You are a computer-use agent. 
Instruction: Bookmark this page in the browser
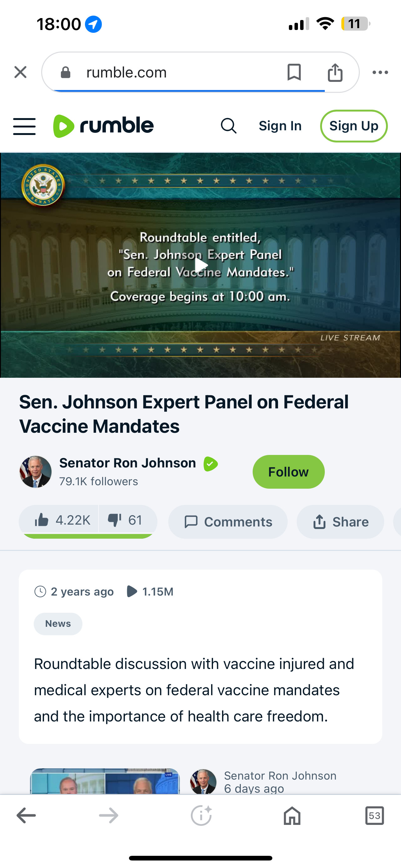[x=294, y=72]
